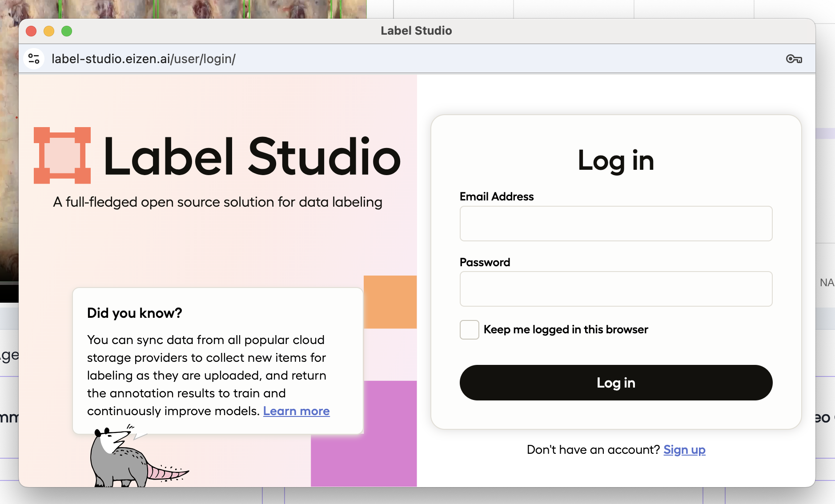Open the site settings icon in address bar
835x504 pixels.
tap(34, 59)
